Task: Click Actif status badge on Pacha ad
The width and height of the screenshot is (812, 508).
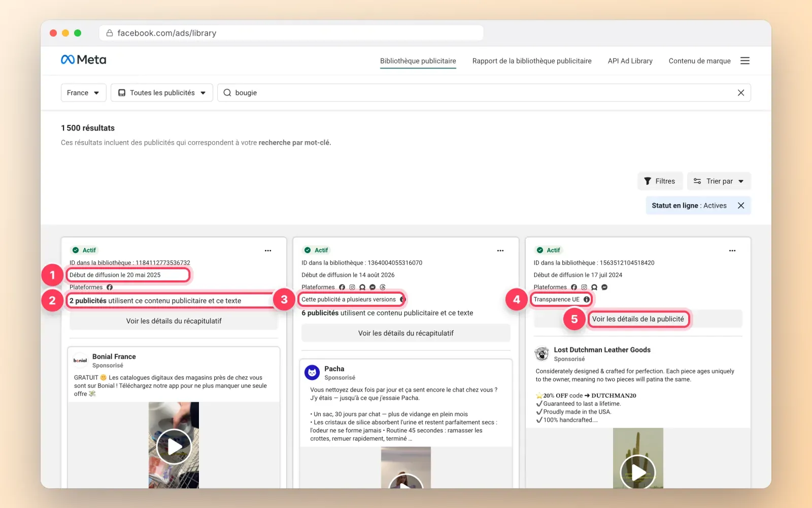Action: coord(316,250)
